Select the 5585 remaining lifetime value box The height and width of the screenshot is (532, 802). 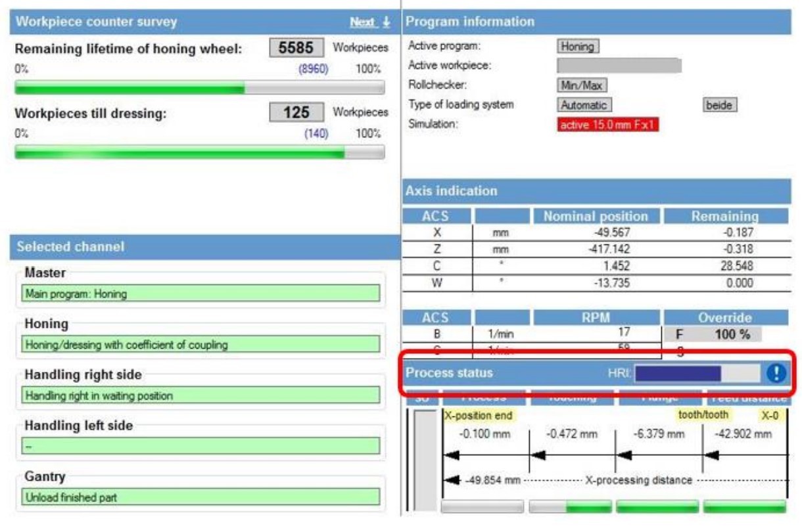point(296,48)
